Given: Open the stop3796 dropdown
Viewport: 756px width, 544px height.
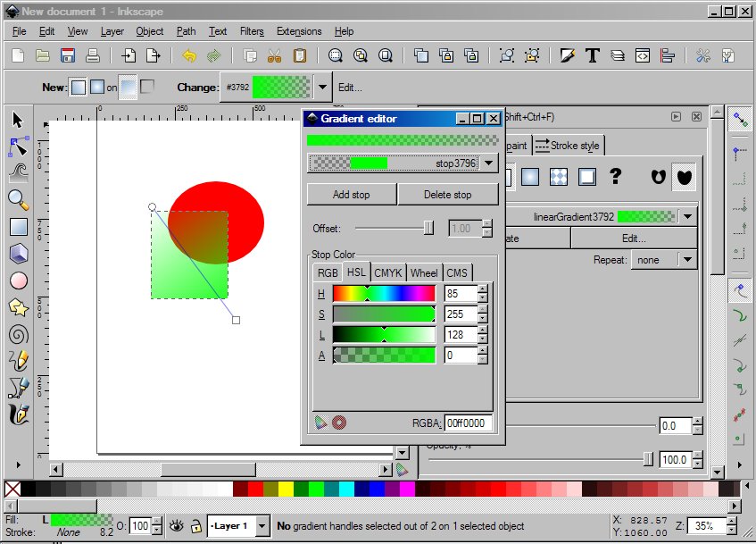Looking at the screenshot, I should 488,163.
